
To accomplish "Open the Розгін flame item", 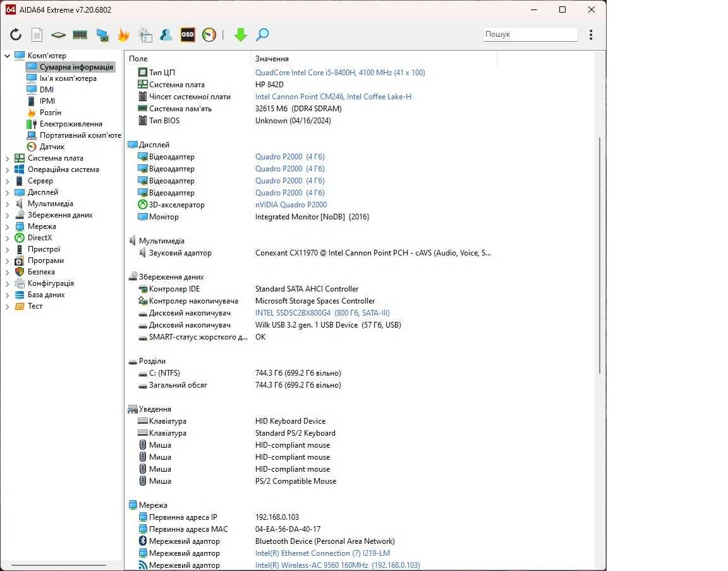I will (x=50, y=113).
